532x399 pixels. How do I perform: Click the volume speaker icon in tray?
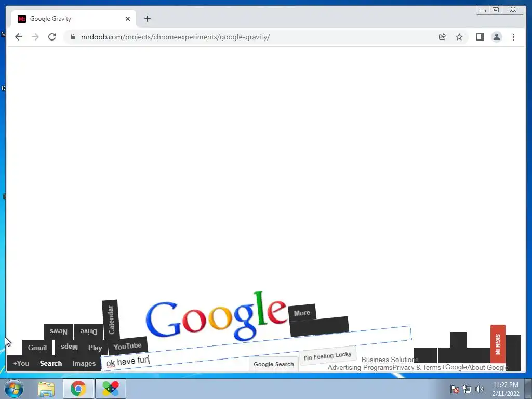[479, 389]
